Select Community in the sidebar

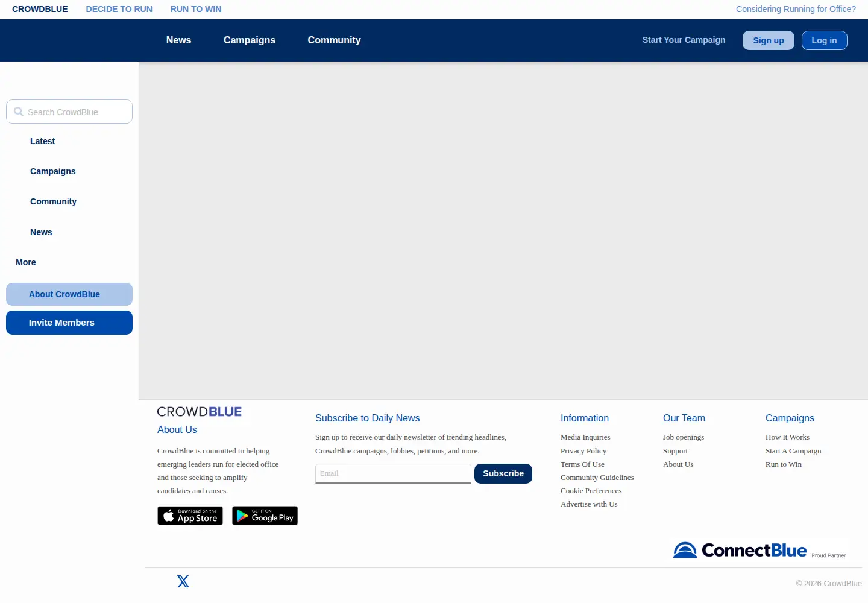pyautogui.click(x=54, y=201)
